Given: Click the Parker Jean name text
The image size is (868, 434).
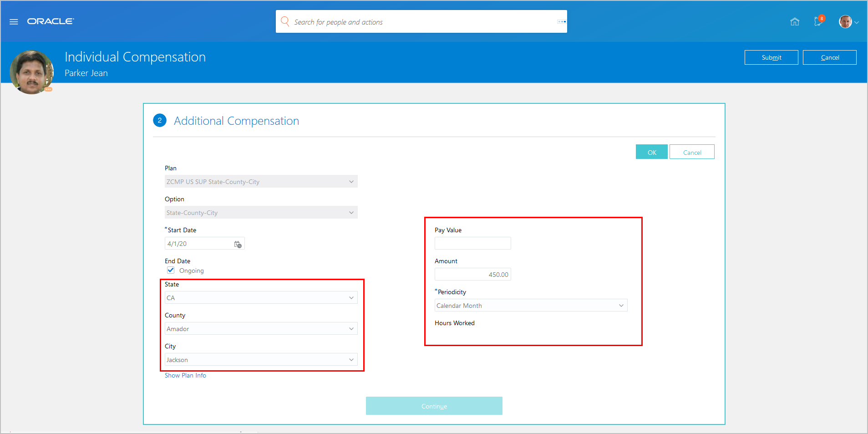Looking at the screenshot, I should point(86,73).
